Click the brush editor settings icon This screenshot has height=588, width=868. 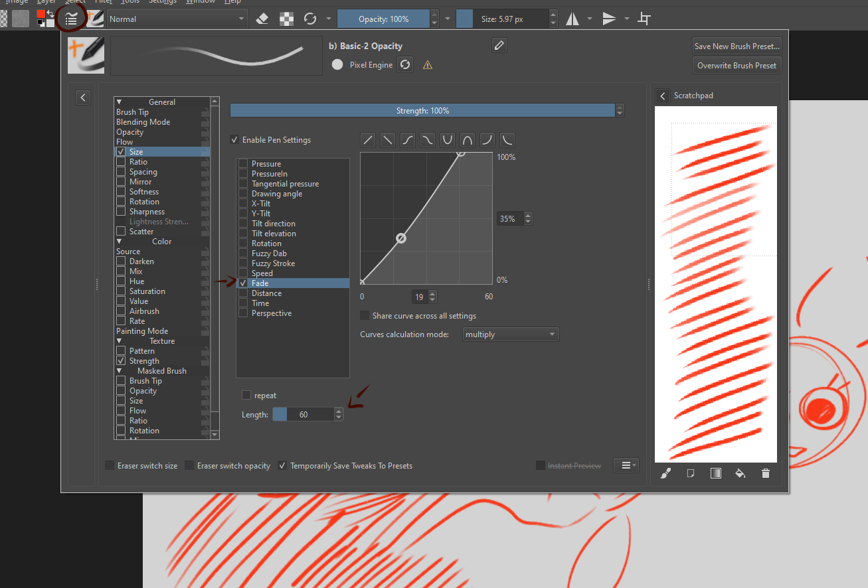(71, 19)
